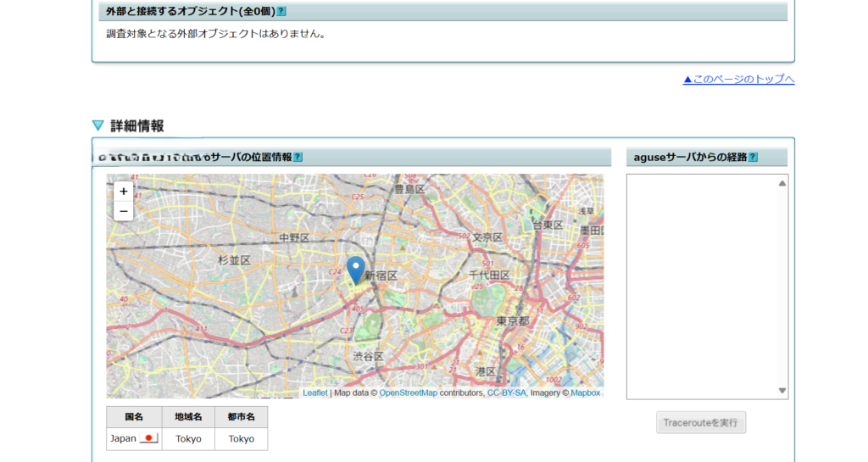The height and width of the screenshot is (462, 868).
Task: Select the 都市名 table header
Action: click(x=242, y=417)
